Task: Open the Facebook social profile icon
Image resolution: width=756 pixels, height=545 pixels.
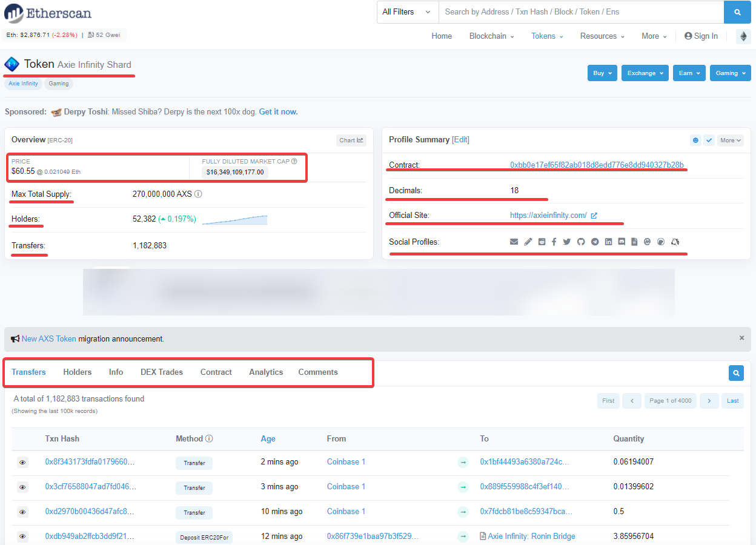Action: (554, 242)
